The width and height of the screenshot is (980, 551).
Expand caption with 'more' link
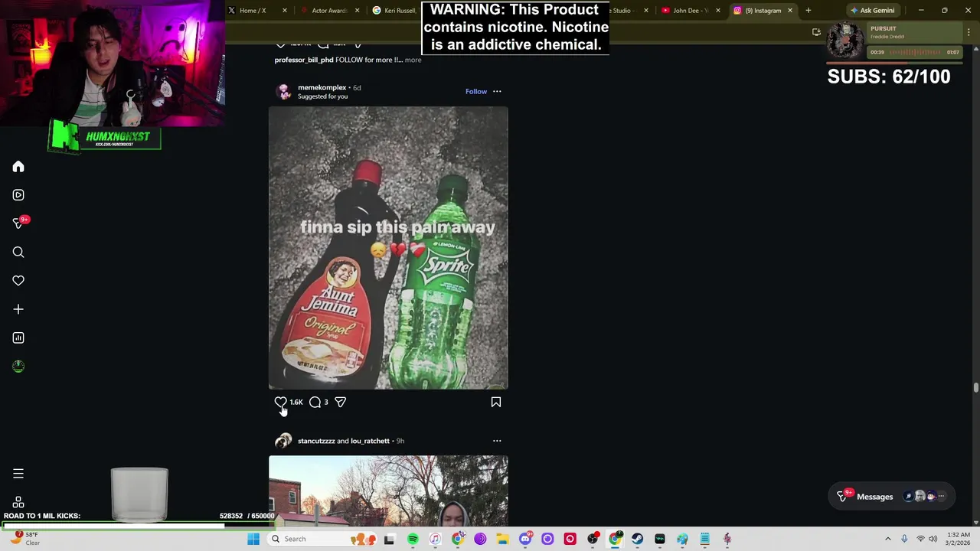(x=413, y=60)
